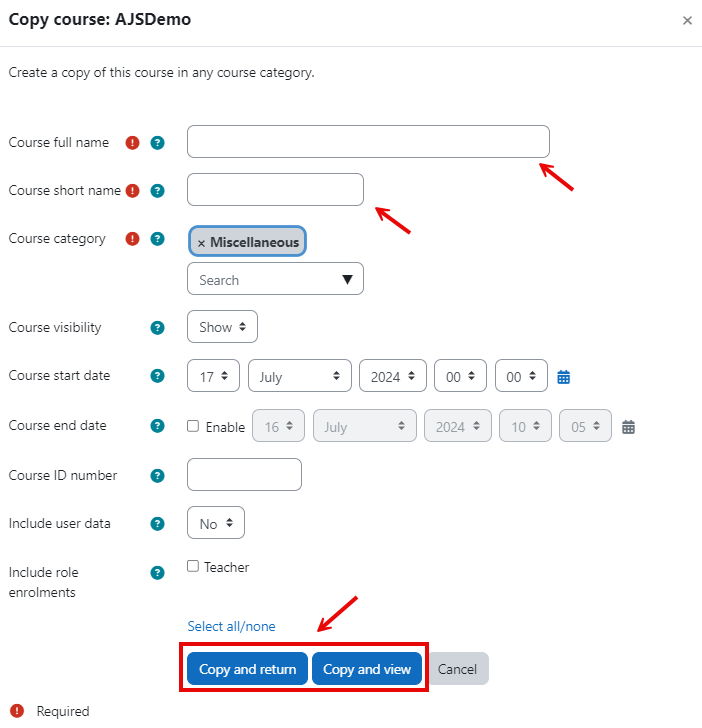702x728 pixels.
Task: Click the Copy and return button
Action: [x=247, y=669]
